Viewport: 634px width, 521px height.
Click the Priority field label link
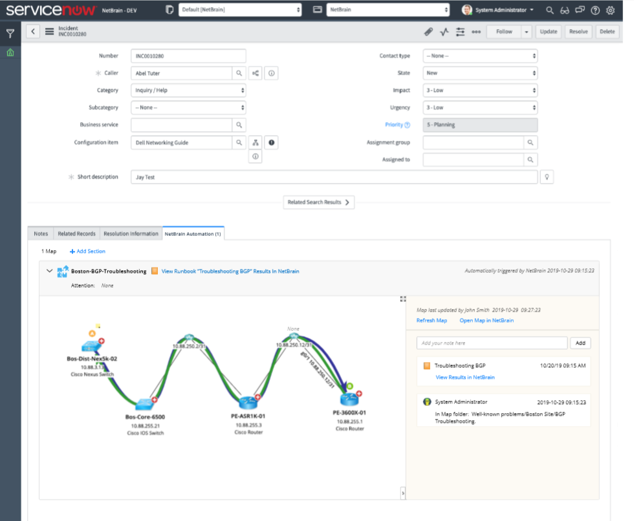point(394,125)
